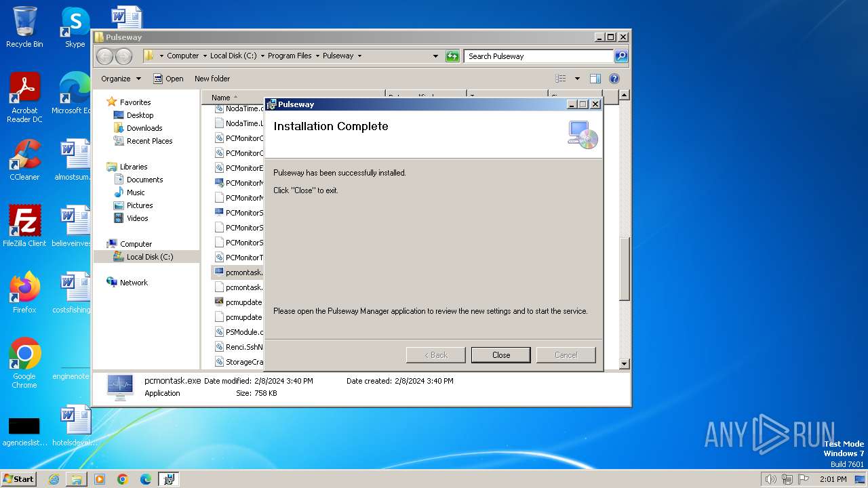Open the costsfishing Word document icon

tap(73, 292)
